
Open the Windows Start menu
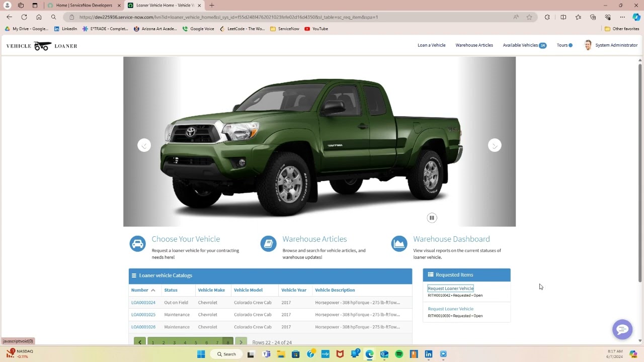tap(201, 354)
